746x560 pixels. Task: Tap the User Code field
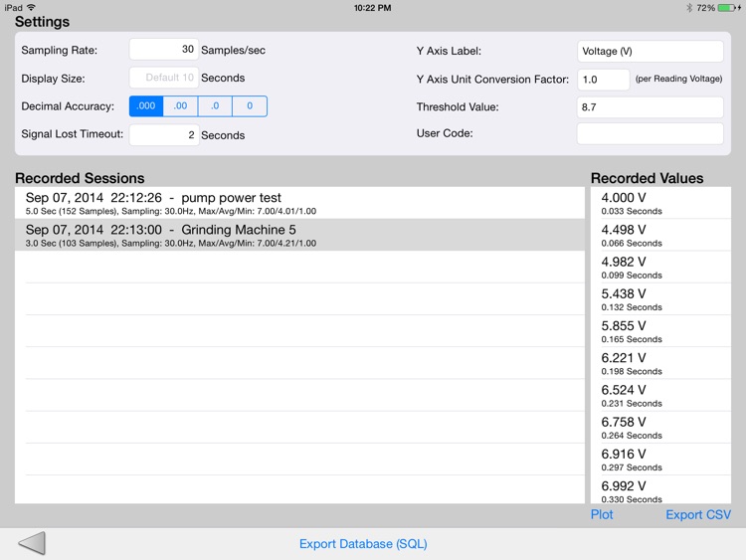coord(650,133)
